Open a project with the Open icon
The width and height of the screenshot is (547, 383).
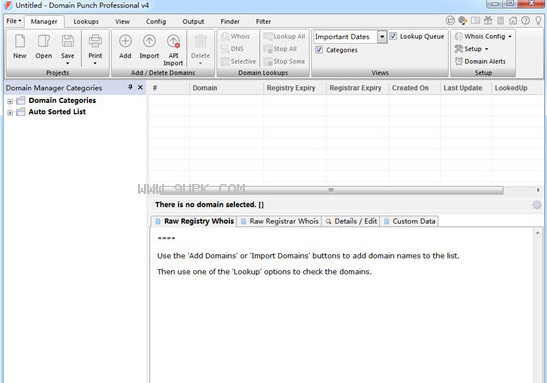(x=44, y=41)
